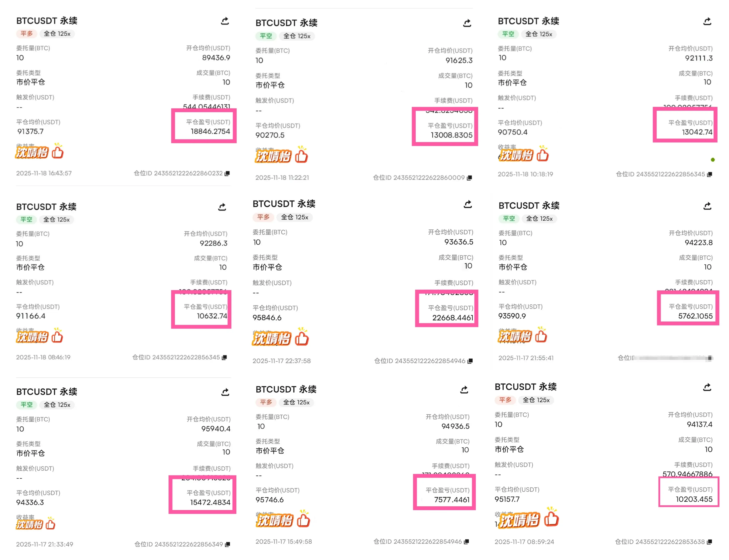Copy position ID ending in 856349
The height and width of the screenshot is (560, 729).
click(227, 544)
